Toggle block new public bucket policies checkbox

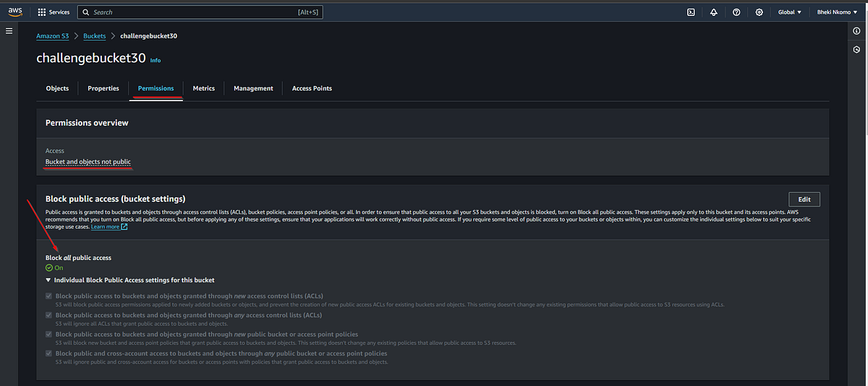(x=49, y=335)
